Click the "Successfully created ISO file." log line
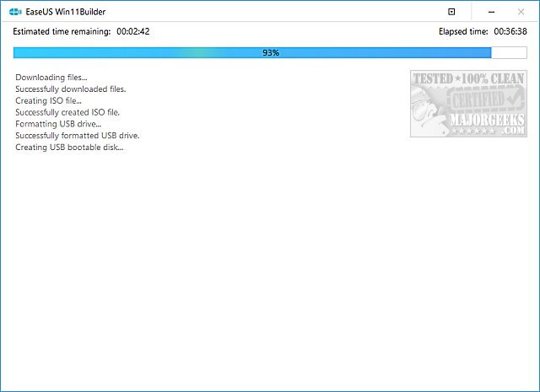The image size is (540, 392). tap(67, 112)
